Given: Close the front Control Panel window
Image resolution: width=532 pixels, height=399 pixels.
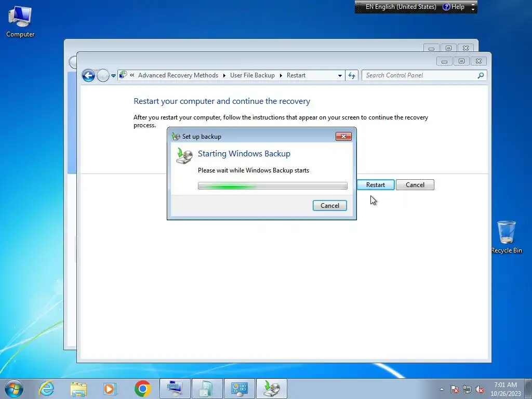Looking at the screenshot, I should tap(478, 61).
